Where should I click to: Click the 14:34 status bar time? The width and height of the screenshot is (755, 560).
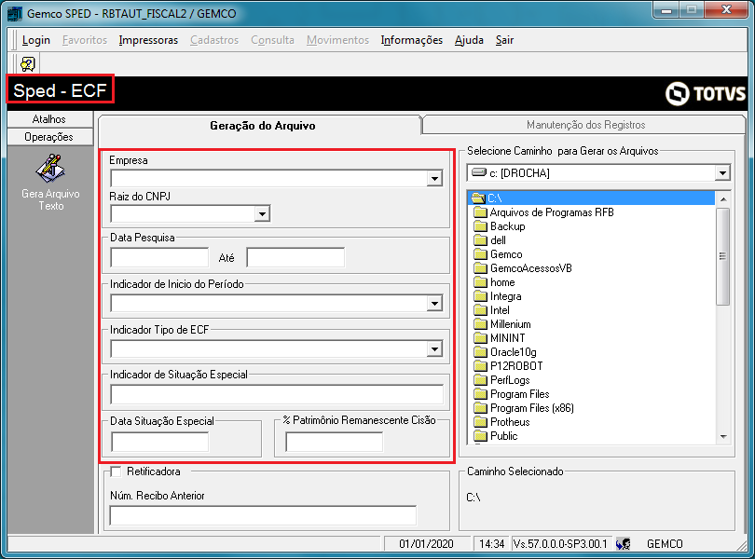[491, 544]
